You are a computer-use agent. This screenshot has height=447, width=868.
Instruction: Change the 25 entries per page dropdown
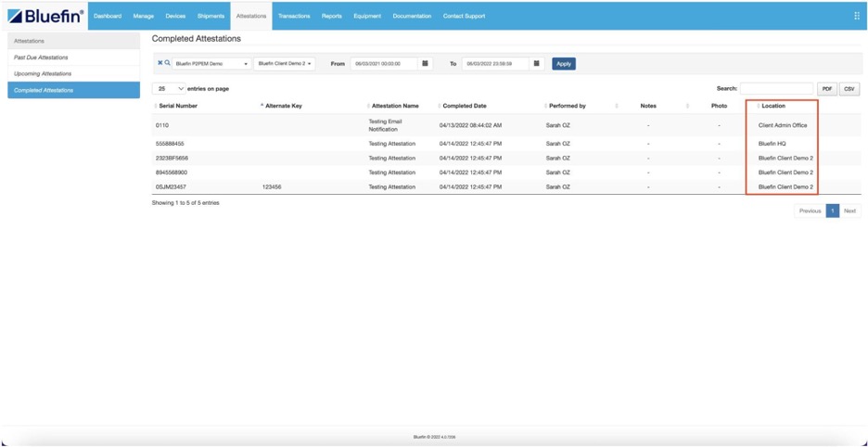click(x=169, y=89)
